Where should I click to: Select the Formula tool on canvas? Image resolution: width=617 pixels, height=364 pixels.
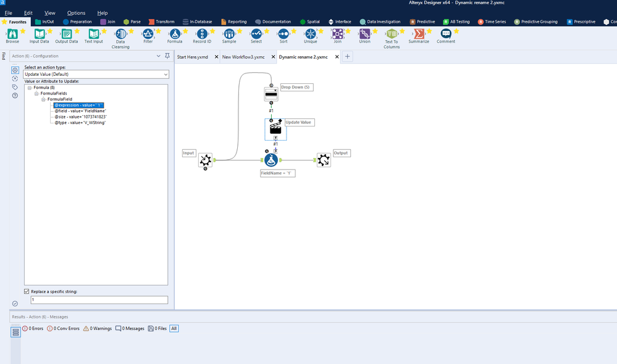pyautogui.click(x=271, y=160)
